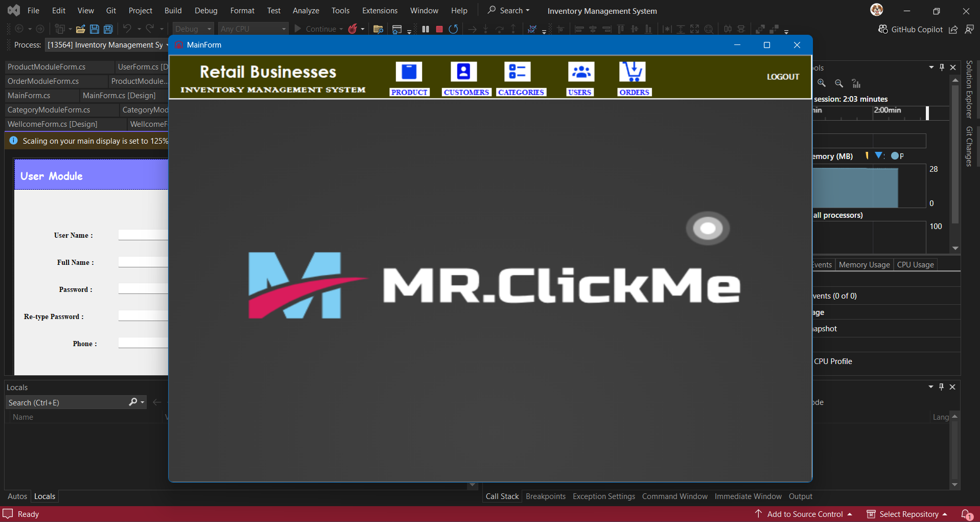Click the notifications bell in status bar

pyautogui.click(x=967, y=514)
